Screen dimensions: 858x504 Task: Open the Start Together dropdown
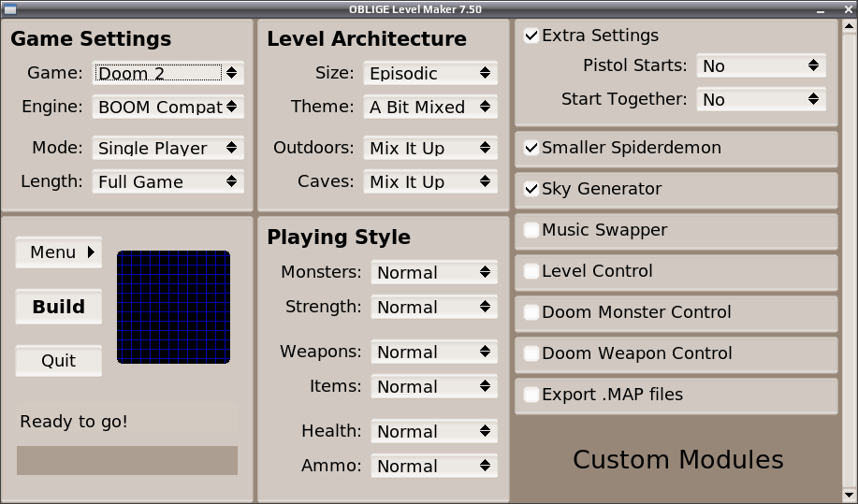(x=761, y=99)
